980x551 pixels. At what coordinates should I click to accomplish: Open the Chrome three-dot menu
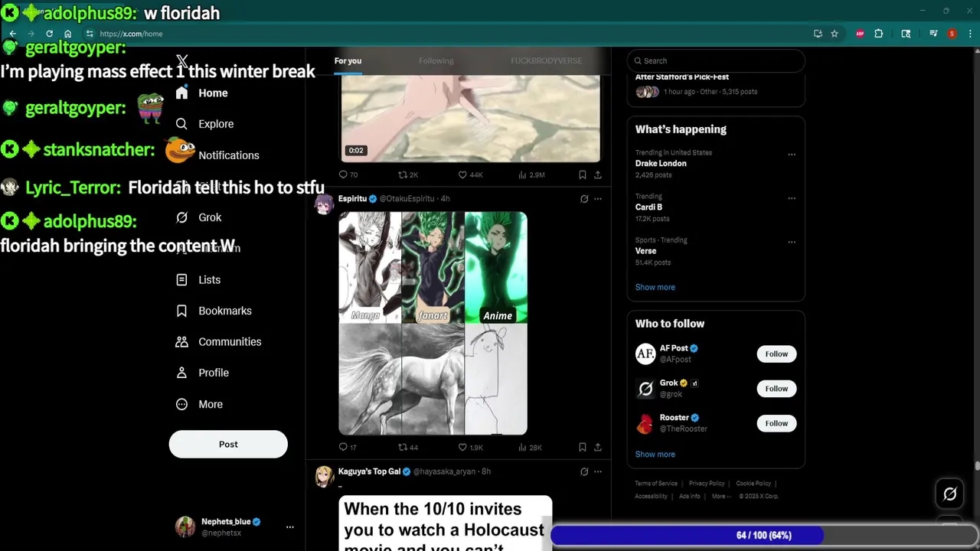[969, 34]
